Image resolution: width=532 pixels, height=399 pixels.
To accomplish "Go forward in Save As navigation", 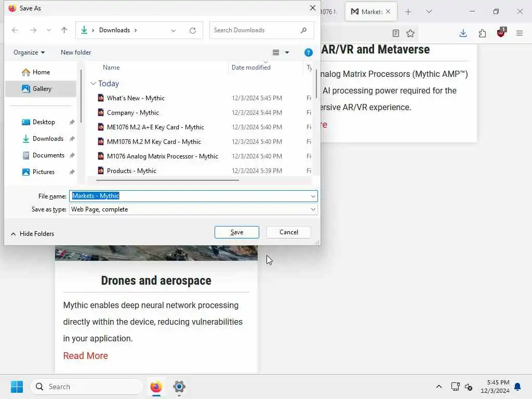I will (x=33, y=30).
